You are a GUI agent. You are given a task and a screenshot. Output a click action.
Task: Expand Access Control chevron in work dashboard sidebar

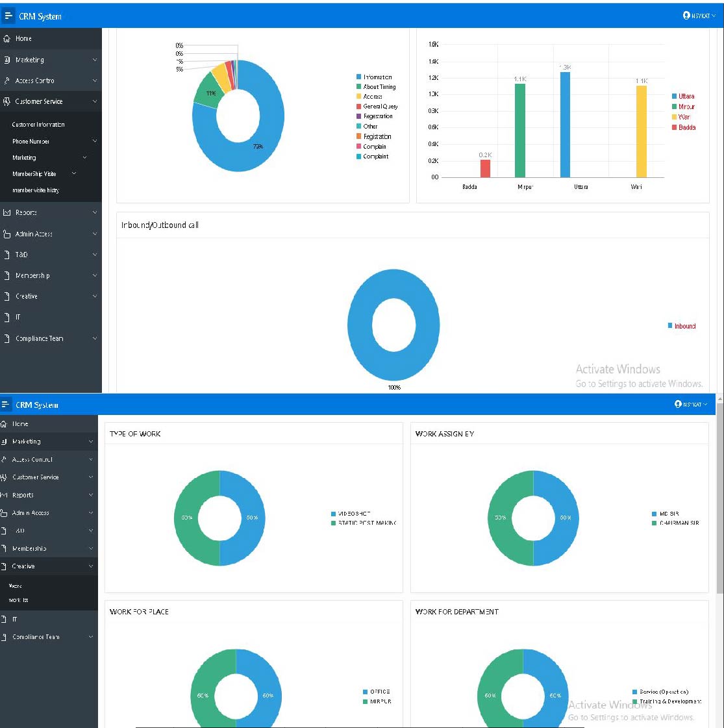coord(91,459)
